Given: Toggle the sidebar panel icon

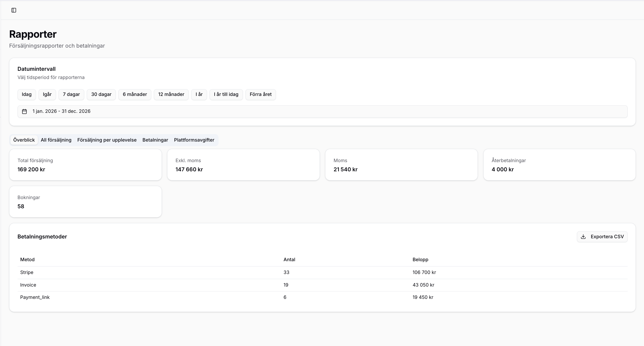Looking at the screenshot, I should 14,10.
